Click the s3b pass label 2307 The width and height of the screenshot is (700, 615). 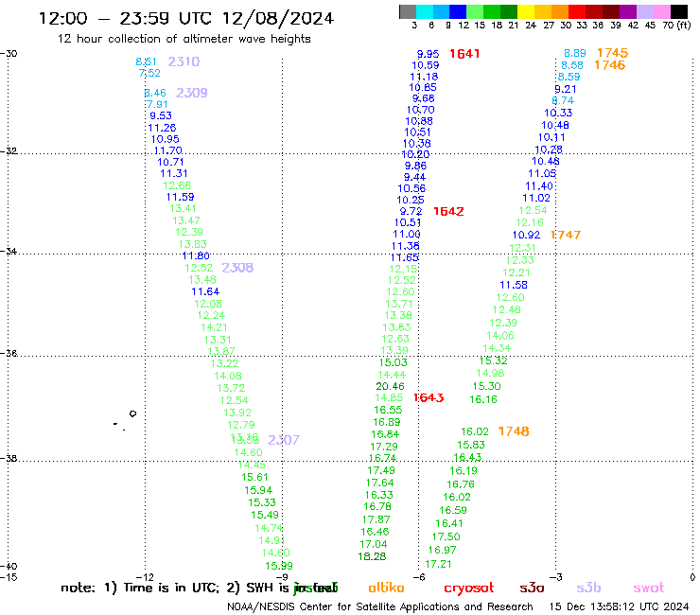(x=284, y=440)
